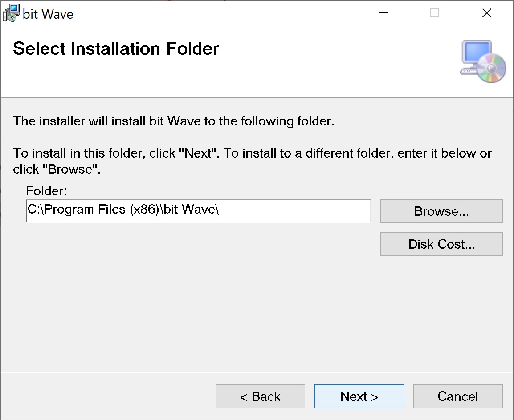Close the bit Wave installer window
Image resolution: width=514 pixels, height=420 pixels.
click(487, 13)
